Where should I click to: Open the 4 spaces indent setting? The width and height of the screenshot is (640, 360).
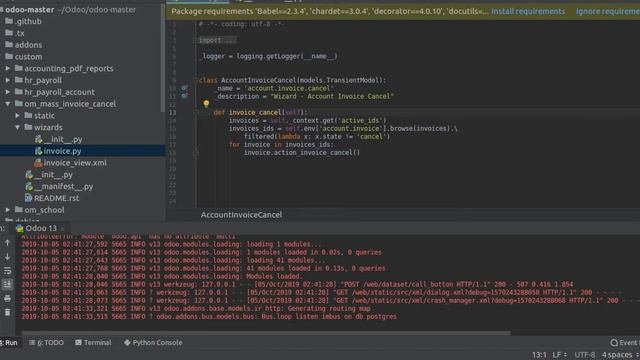pyautogui.click(x=620, y=355)
